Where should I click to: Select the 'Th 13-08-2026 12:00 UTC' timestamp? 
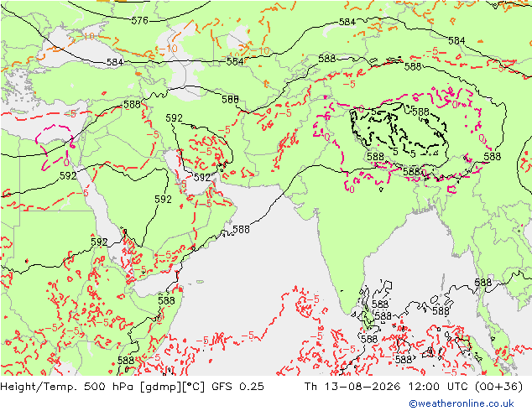coord(386,386)
